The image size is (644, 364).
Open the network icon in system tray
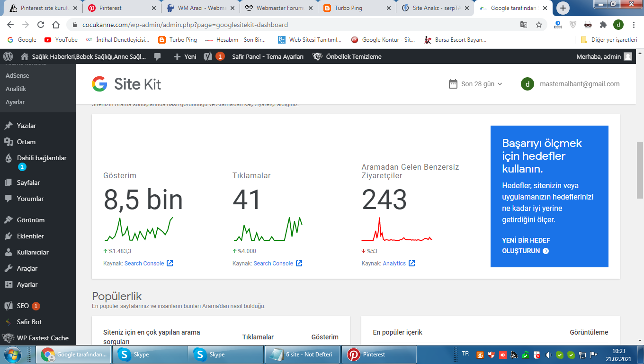[582, 355]
